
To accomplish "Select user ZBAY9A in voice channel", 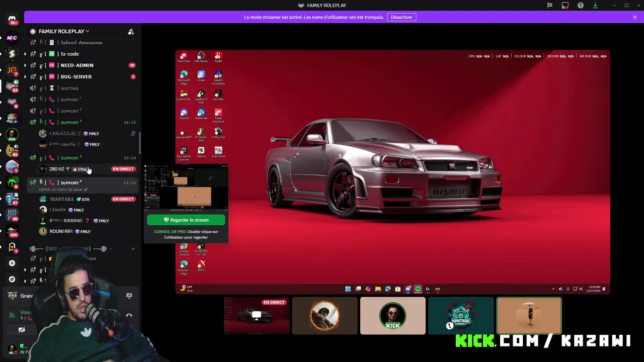I will [x=87, y=144].
